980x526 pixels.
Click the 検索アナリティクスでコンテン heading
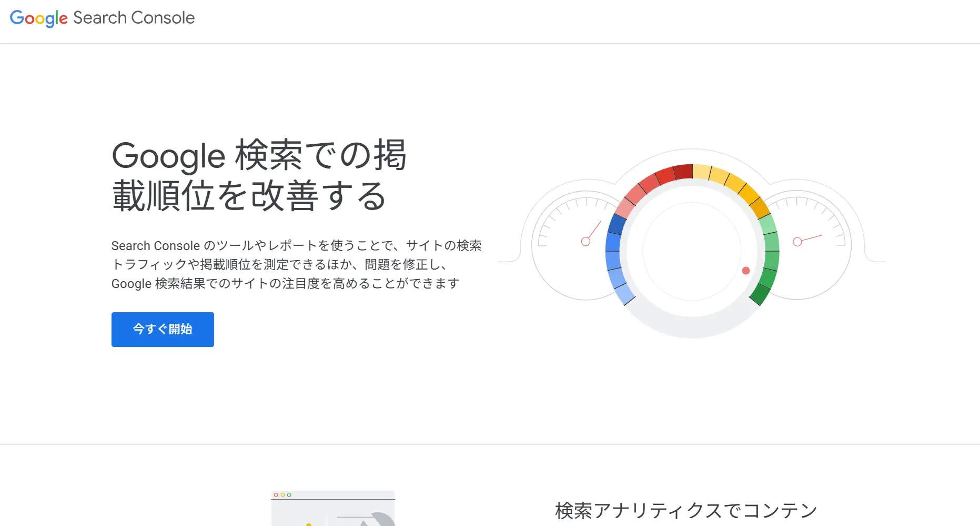(686, 511)
